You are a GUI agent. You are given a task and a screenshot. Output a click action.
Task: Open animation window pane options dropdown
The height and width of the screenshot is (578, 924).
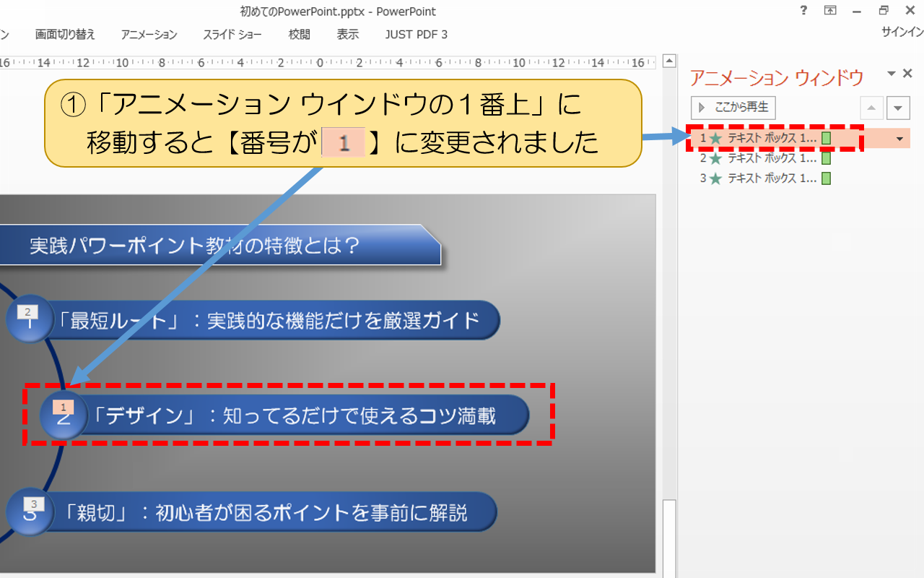[892, 74]
